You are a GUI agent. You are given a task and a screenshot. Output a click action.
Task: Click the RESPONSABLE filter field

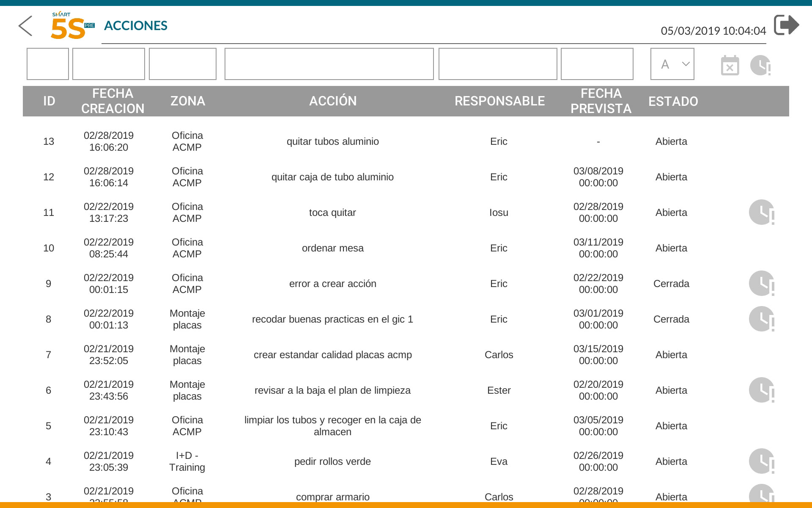pyautogui.click(x=497, y=64)
